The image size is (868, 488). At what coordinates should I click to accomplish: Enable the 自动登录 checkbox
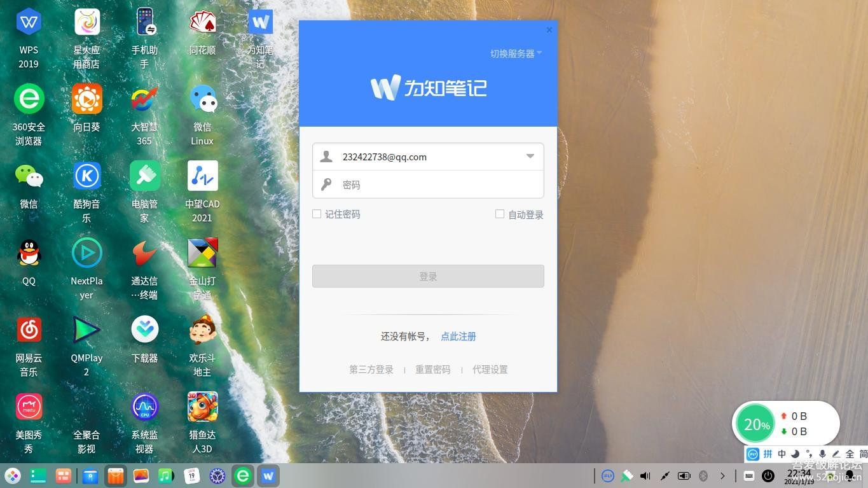[x=500, y=214]
